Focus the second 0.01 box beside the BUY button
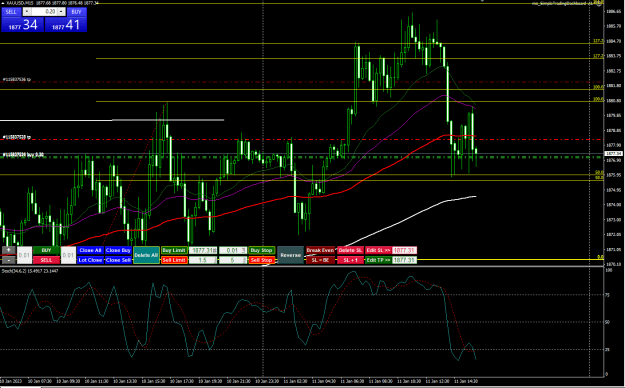This screenshot has width=625, height=388. point(68,255)
